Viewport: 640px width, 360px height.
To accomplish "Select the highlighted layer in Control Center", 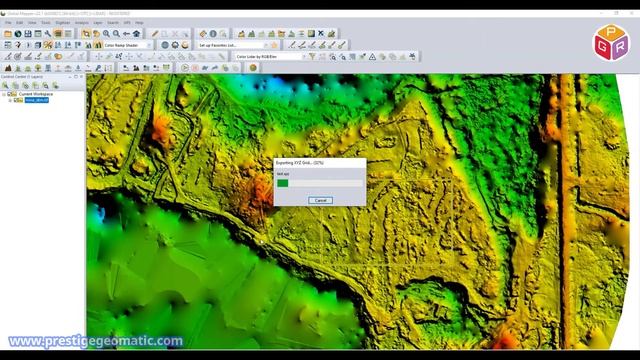I will [37, 100].
